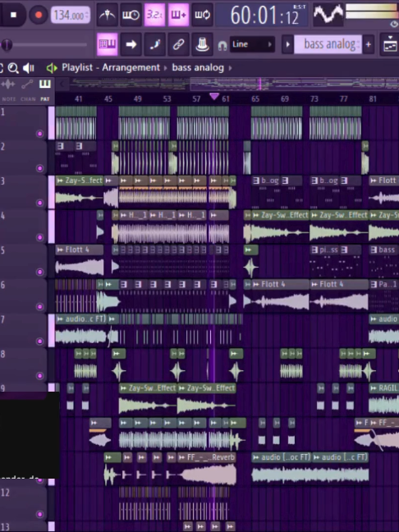Click the playlist overview minimap
Image resolution: width=399 pixels, height=532 pixels.
234,84
